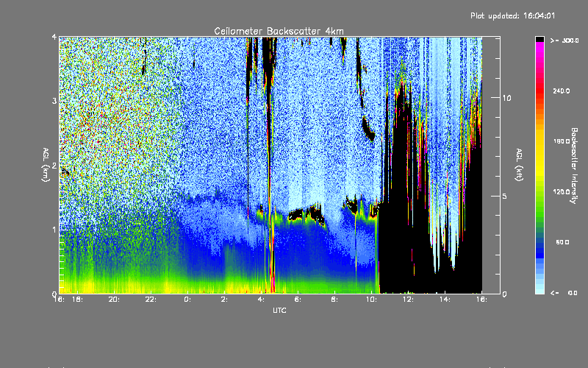The height and width of the screenshot is (368, 588).
Task: Click the '0:' midnight tick on the UTC axis
Action: [x=187, y=300]
